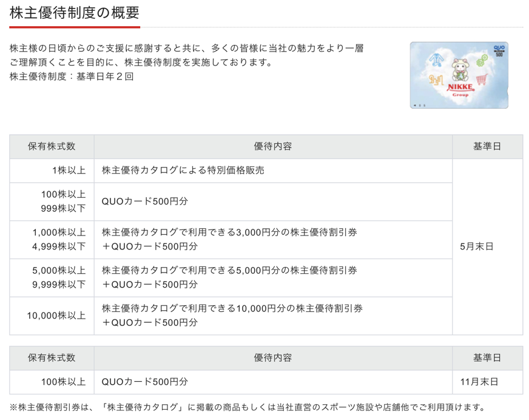Click the 5月末日 record date cell

point(488,247)
